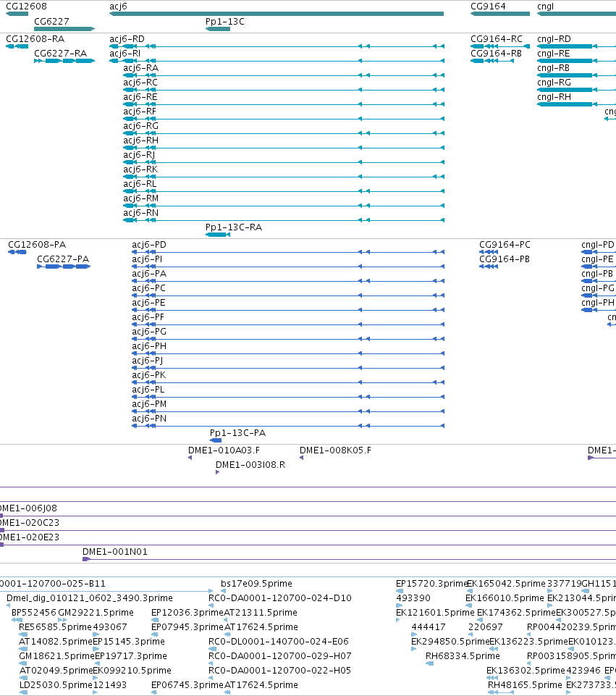
Task: Click transcript label acj6-RC
Action: pos(140,83)
